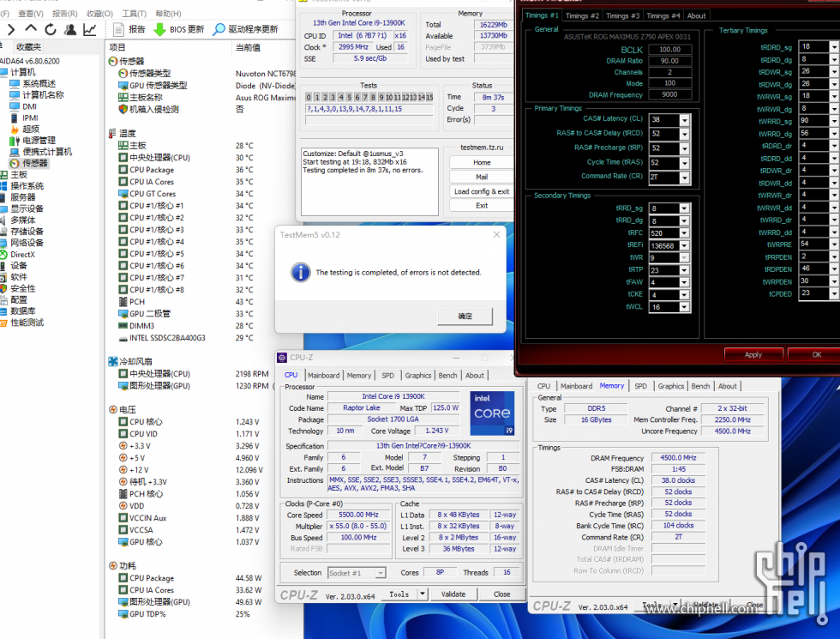840x639 pixels.
Task: Click the tRDRD_sg value field
Action: 813,47
